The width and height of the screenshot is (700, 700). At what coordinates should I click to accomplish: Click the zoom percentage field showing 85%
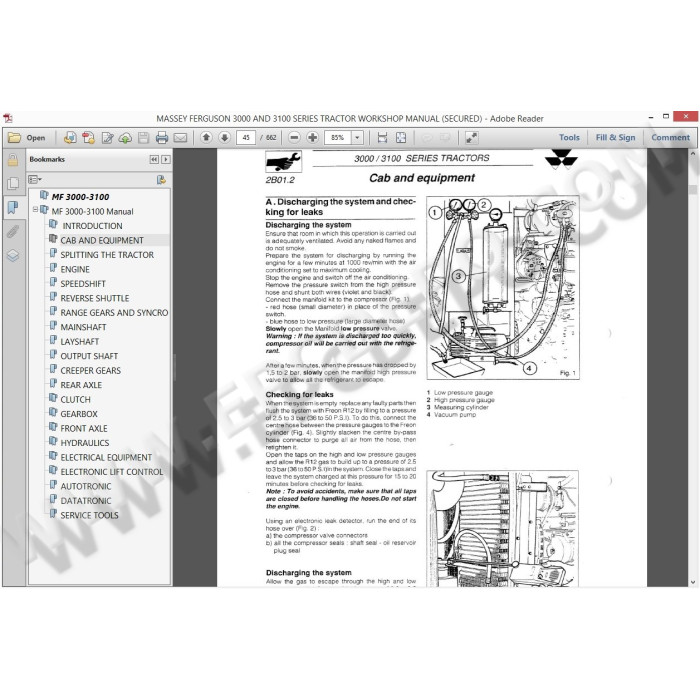pyautogui.click(x=338, y=138)
